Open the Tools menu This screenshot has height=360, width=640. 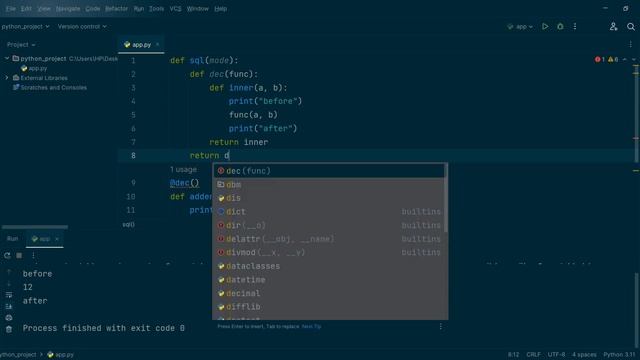pos(156,9)
